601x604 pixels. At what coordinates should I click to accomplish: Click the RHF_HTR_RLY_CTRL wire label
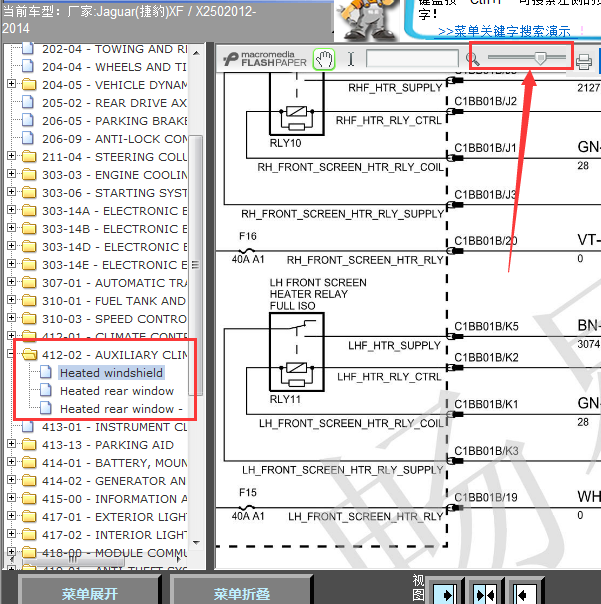point(388,121)
